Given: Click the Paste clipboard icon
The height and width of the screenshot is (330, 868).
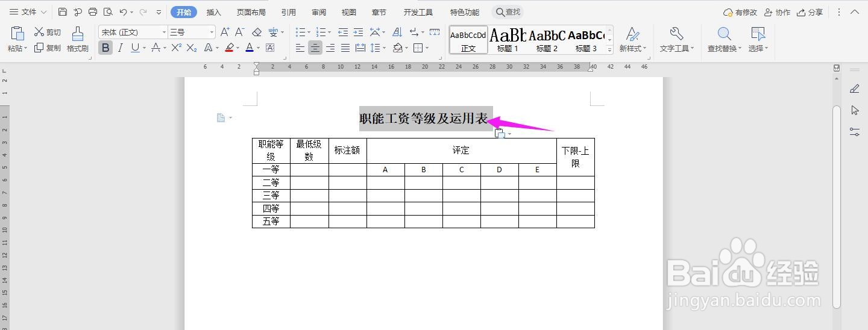Looking at the screenshot, I should [x=17, y=34].
